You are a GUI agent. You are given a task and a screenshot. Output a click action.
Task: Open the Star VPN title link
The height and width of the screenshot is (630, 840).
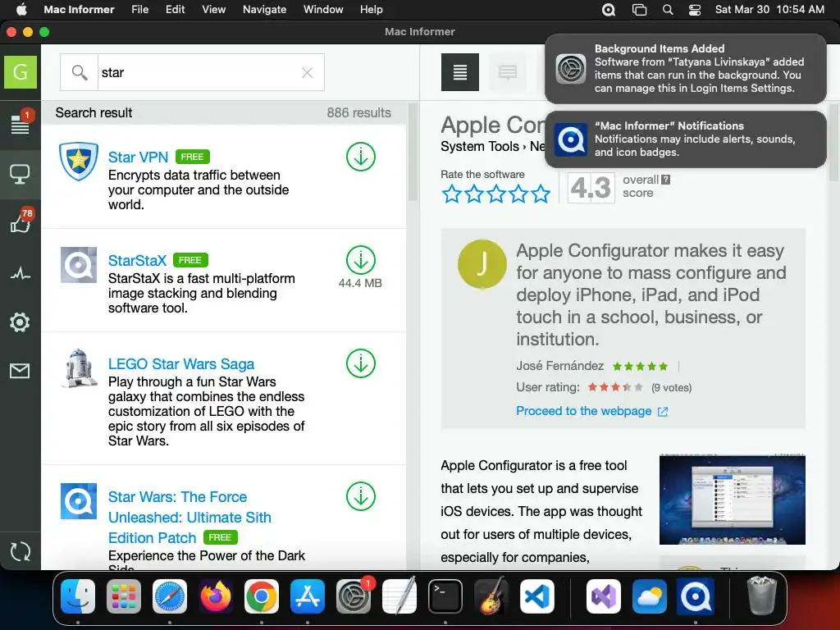138,157
